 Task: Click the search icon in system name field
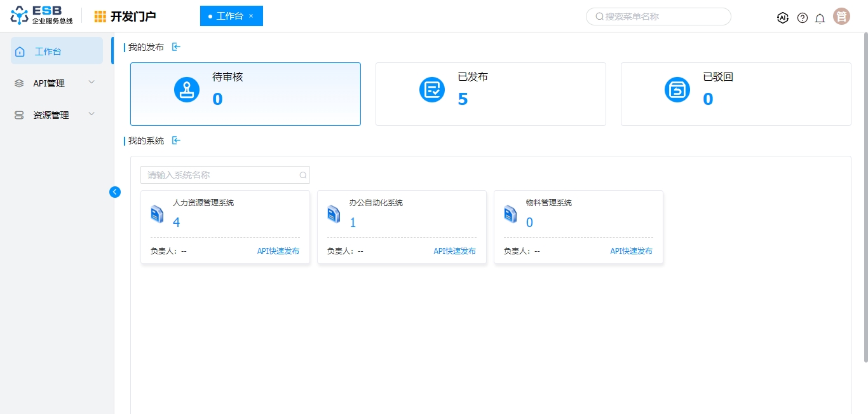303,175
